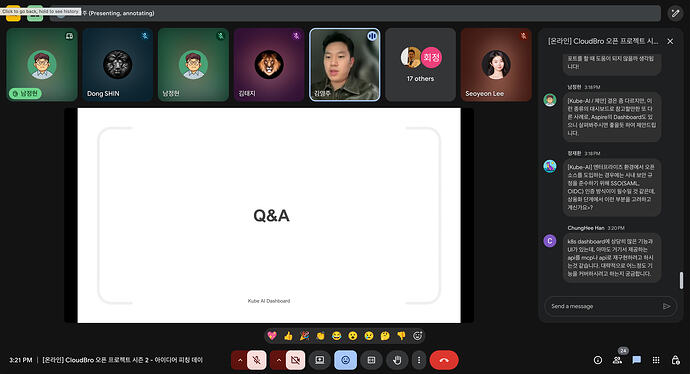
Task: Select Seoyeon Lee participant tile
Action: point(496,65)
